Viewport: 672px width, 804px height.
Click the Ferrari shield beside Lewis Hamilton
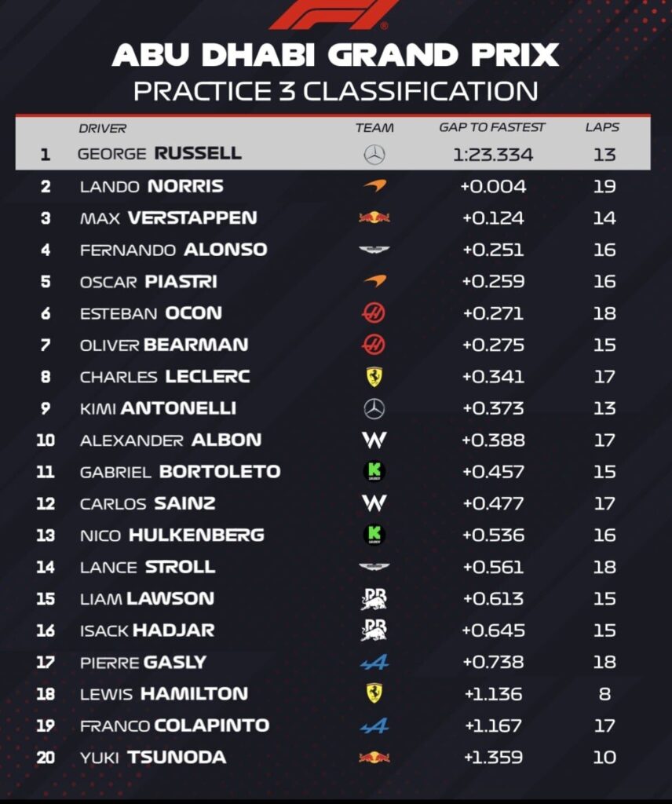point(374,693)
